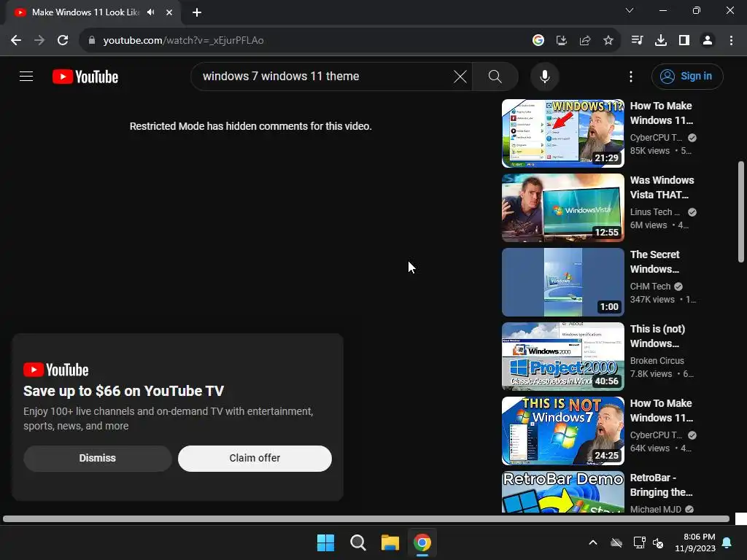Image resolution: width=747 pixels, height=560 pixels.
Task: Click the Google icon in address bar
Action: (538, 41)
